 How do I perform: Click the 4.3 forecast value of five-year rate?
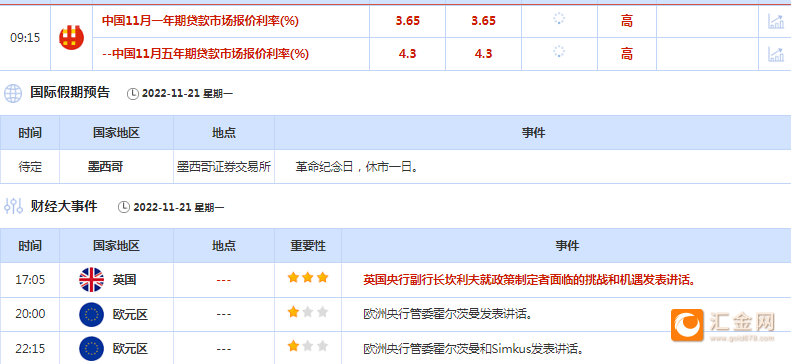click(x=483, y=53)
